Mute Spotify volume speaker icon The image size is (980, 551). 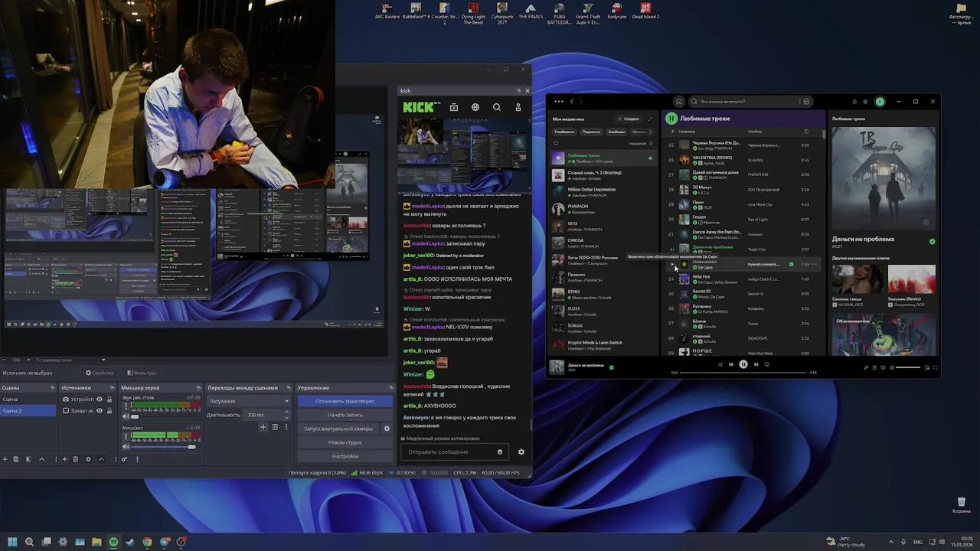click(892, 367)
